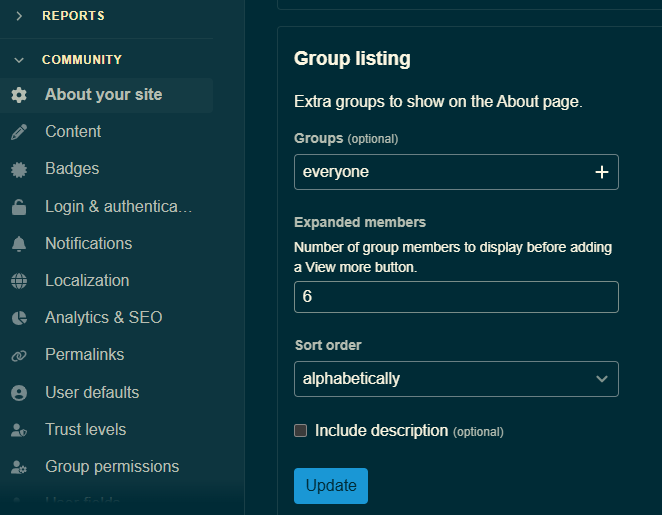Screen dimensions: 662x515
Task: Click the Expanded members label
Action: point(360,222)
